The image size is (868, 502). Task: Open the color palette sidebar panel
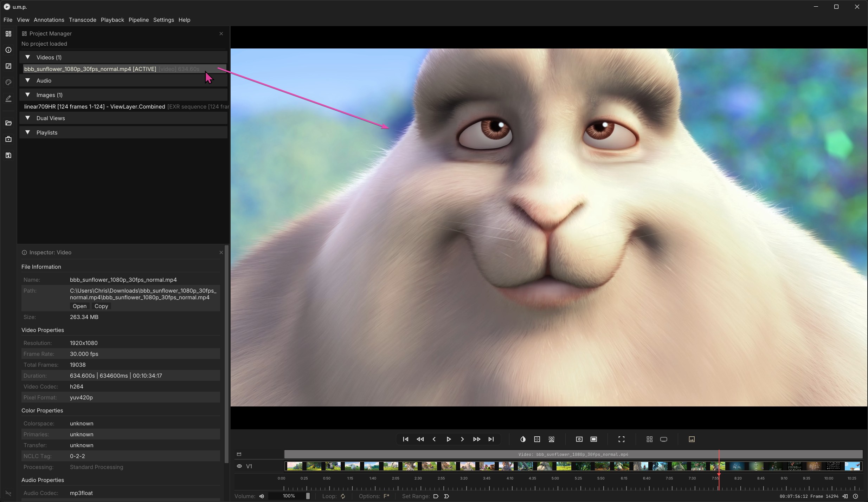click(x=8, y=82)
